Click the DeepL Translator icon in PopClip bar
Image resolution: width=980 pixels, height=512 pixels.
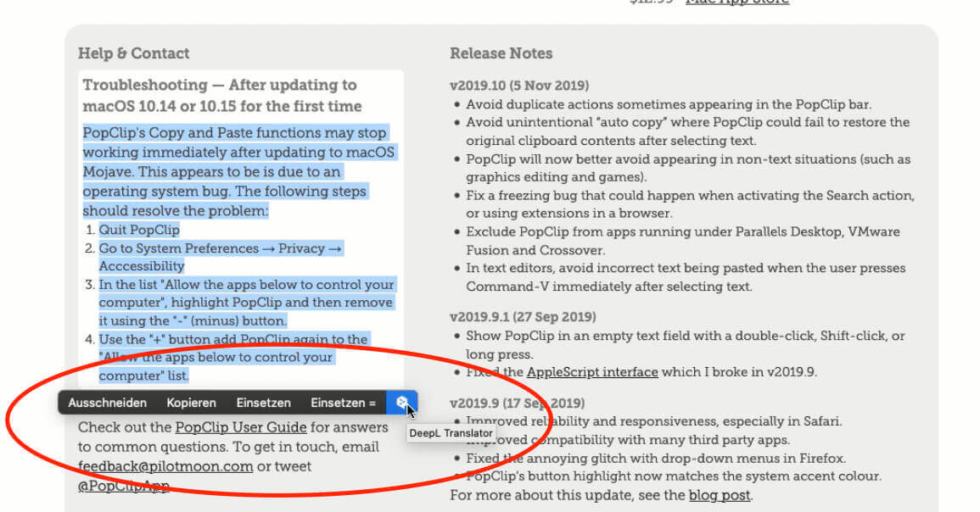pyautogui.click(x=402, y=403)
